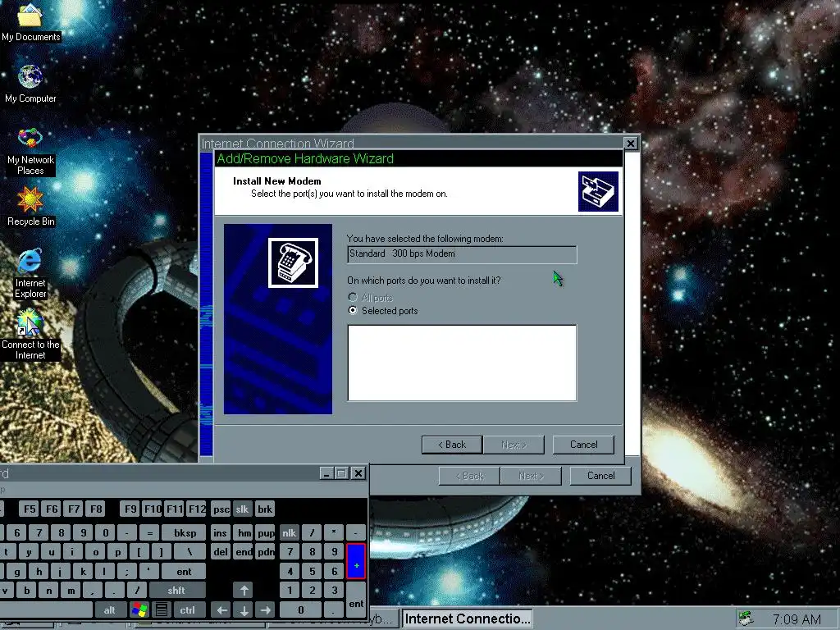Click the pdn page down key
Screen dimensions: 840x630
[x=266, y=552]
